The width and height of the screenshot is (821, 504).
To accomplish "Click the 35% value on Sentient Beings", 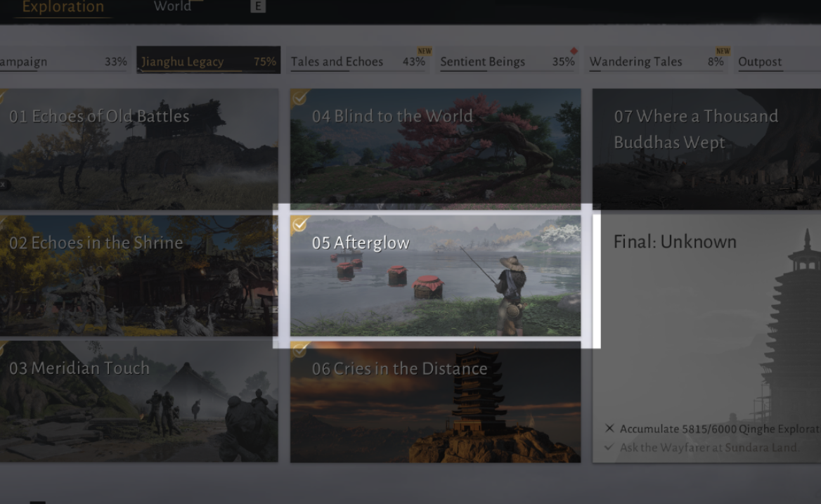I will 564,61.
